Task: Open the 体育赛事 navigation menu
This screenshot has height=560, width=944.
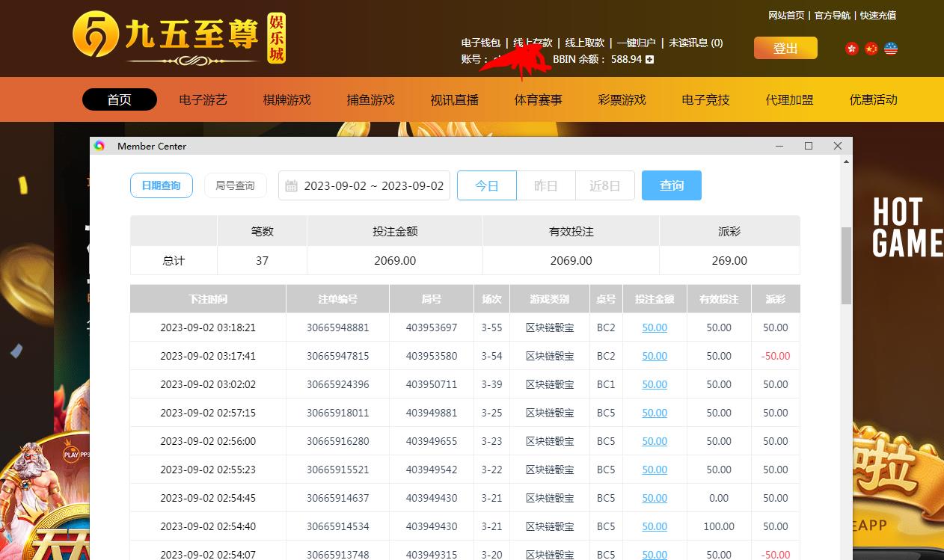Action: click(538, 99)
